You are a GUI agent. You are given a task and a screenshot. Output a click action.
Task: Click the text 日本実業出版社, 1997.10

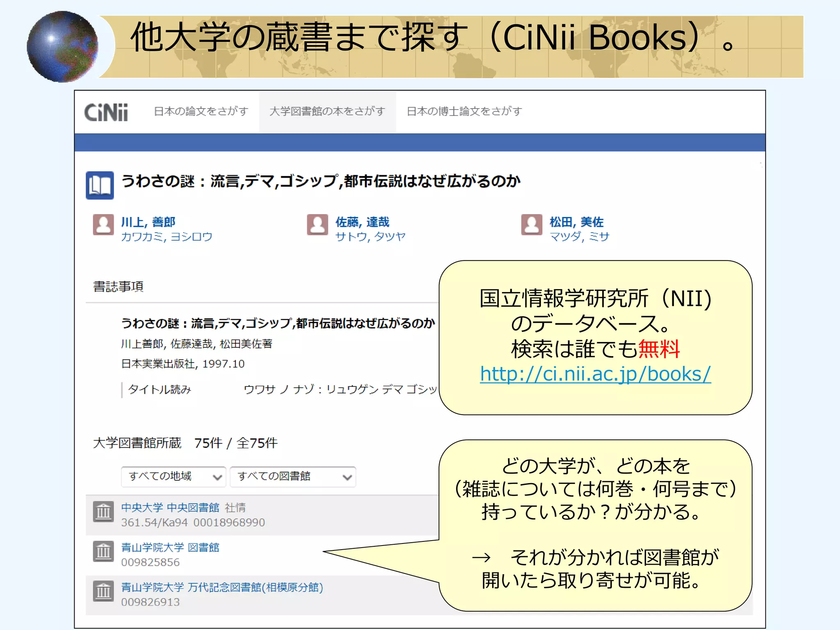pos(183,364)
